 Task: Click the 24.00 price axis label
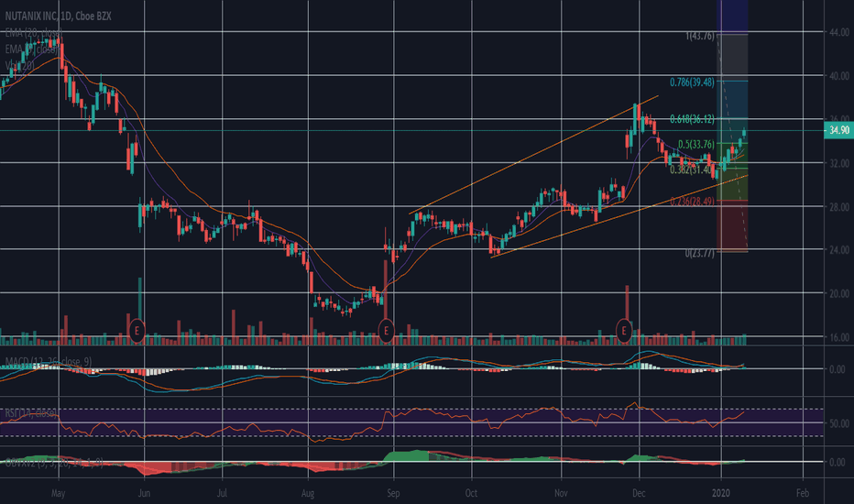click(839, 250)
